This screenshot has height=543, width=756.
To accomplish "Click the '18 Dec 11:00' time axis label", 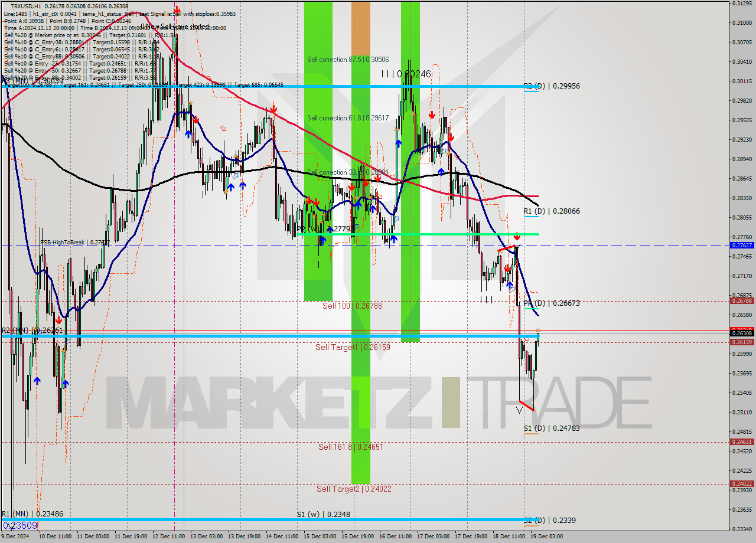I will point(509,537).
